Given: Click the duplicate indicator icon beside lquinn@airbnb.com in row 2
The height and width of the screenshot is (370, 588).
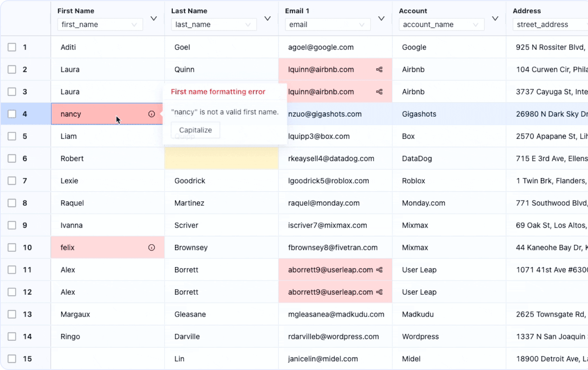Looking at the screenshot, I should click(x=379, y=69).
